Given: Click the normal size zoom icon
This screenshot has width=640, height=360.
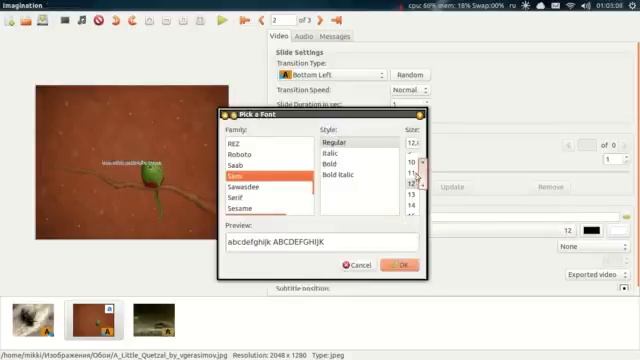Looking at the screenshot, I should tap(183, 21).
